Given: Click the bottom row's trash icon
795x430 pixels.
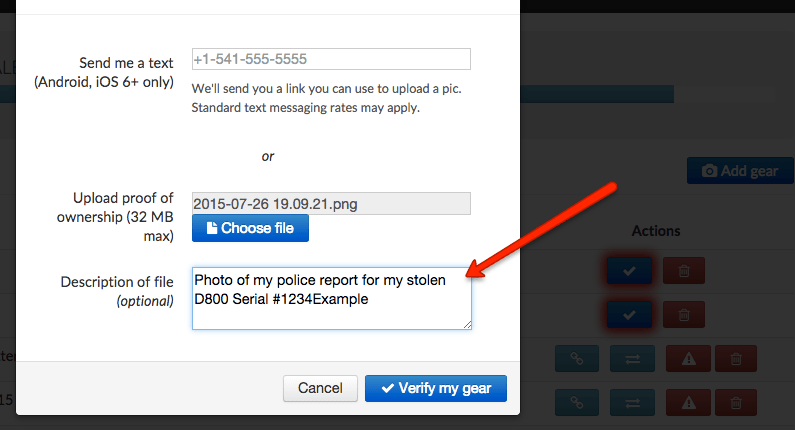Looking at the screenshot, I should click(x=736, y=403).
